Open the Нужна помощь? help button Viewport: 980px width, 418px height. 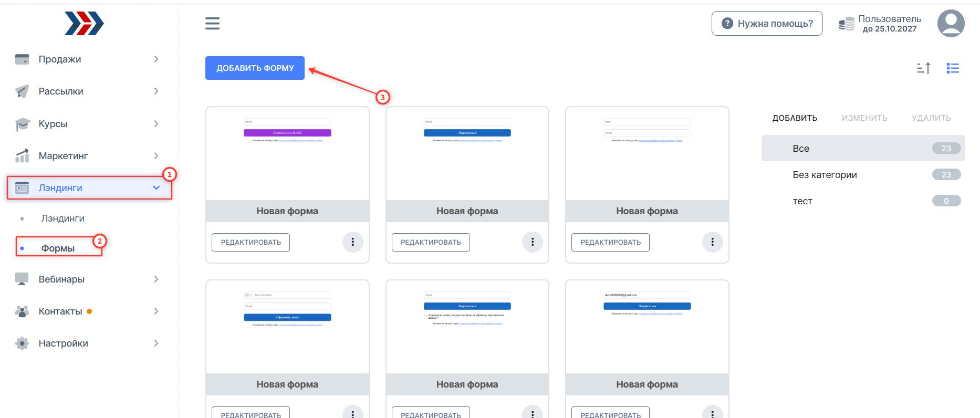pyautogui.click(x=767, y=24)
